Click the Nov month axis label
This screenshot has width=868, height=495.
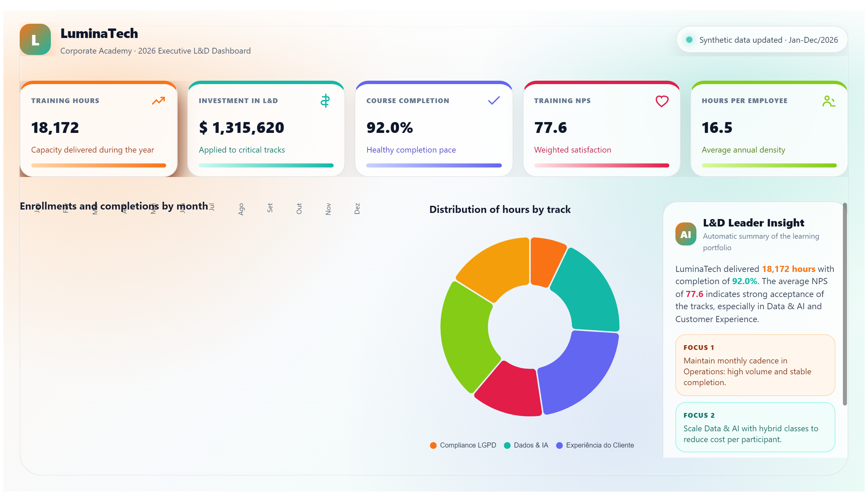point(328,209)
